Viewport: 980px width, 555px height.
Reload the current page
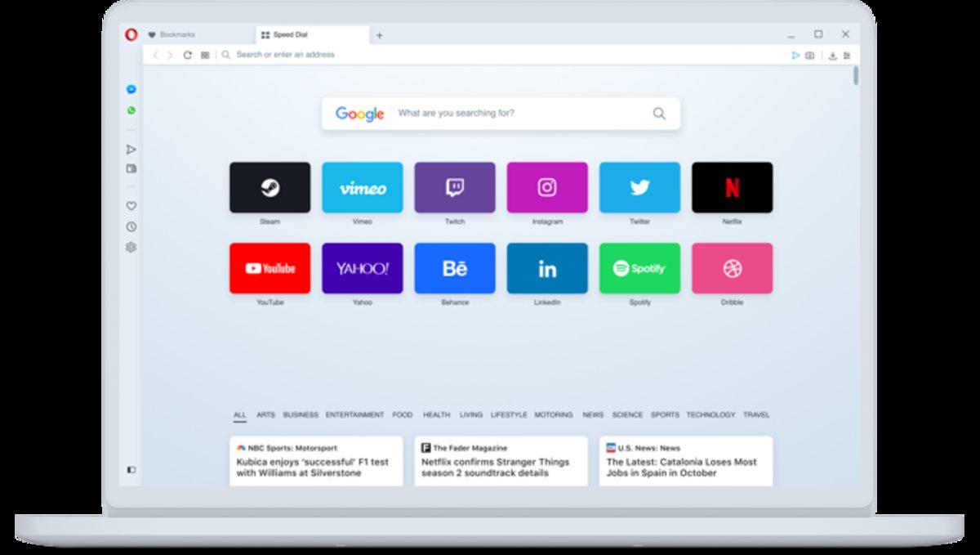(x=188, y=54)
